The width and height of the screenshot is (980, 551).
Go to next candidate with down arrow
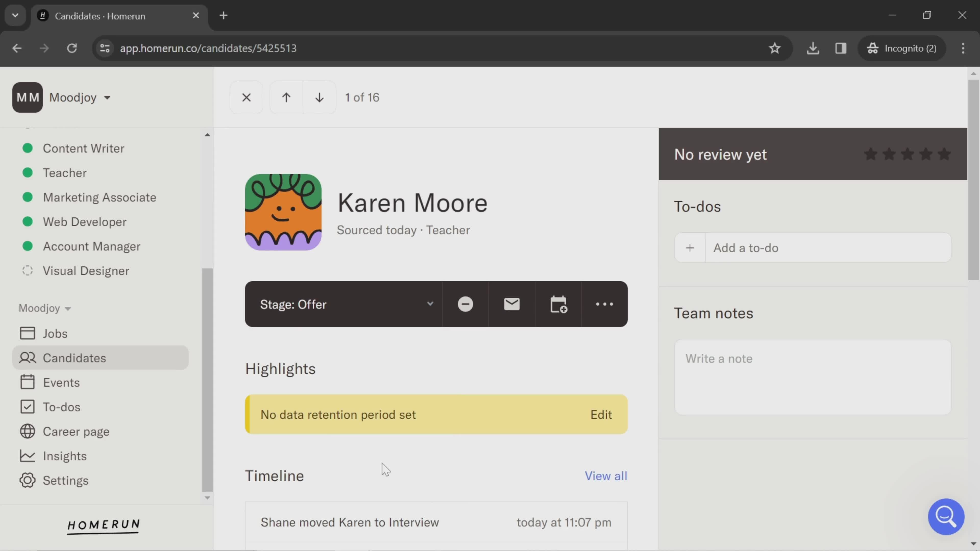pos(319,97)
